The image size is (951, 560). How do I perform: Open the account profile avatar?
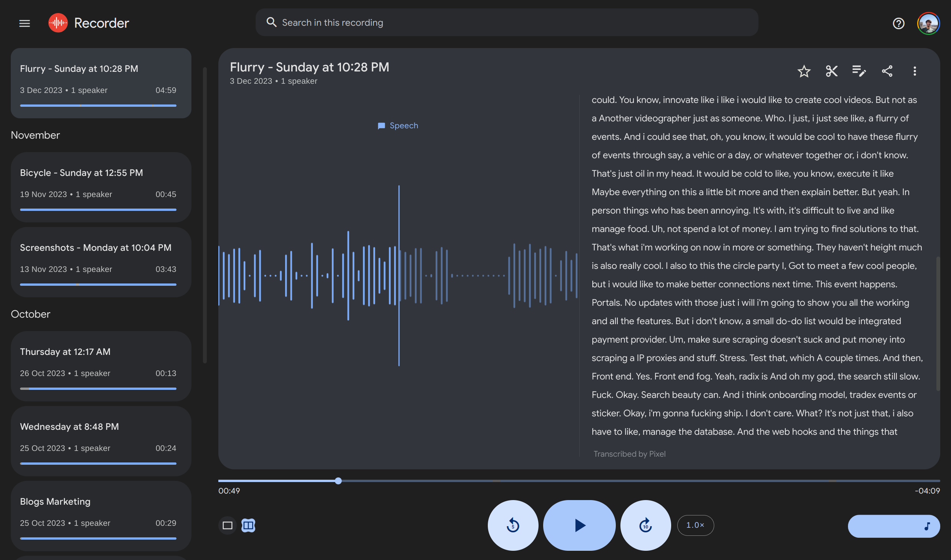tap(928, 23)
